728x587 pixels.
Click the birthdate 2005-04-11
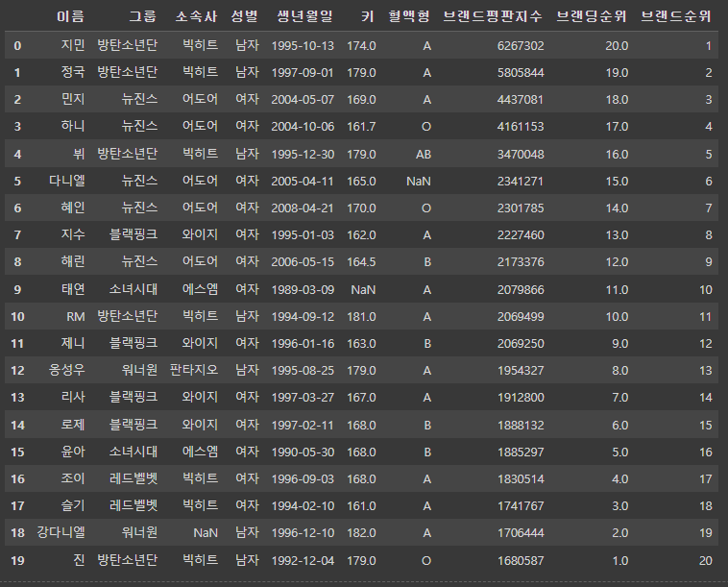pos(303,182)
